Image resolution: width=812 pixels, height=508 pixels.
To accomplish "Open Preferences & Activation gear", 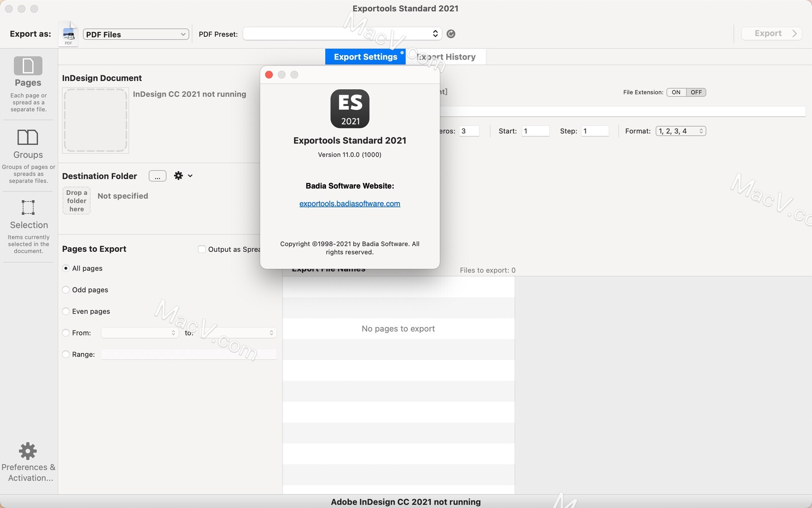I will (x=28, y=451).
